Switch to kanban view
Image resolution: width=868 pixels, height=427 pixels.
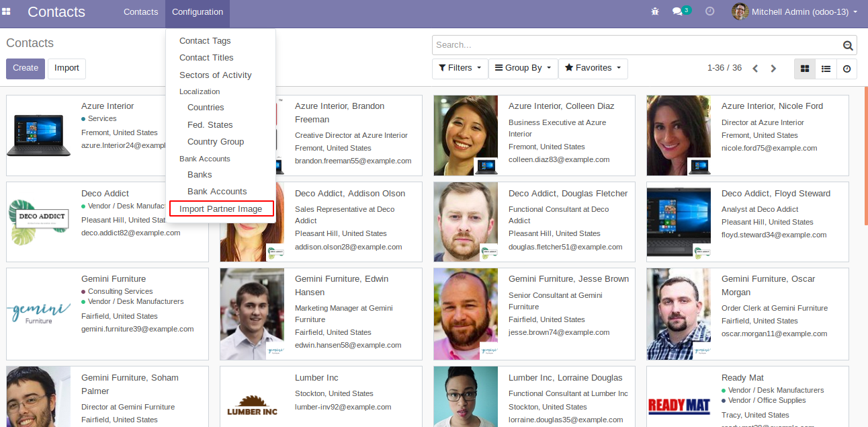pyautogui.click(x=805, y=69)
